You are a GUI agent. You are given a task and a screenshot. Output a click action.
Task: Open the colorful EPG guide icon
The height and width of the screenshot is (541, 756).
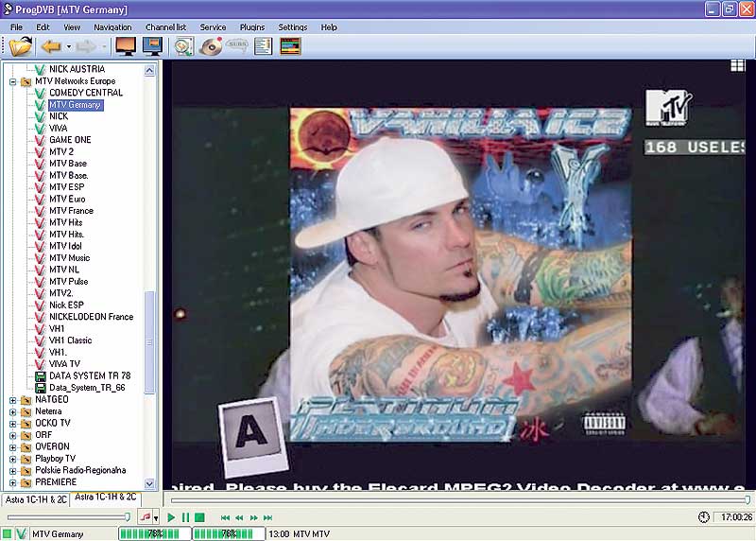click(290, 46)
